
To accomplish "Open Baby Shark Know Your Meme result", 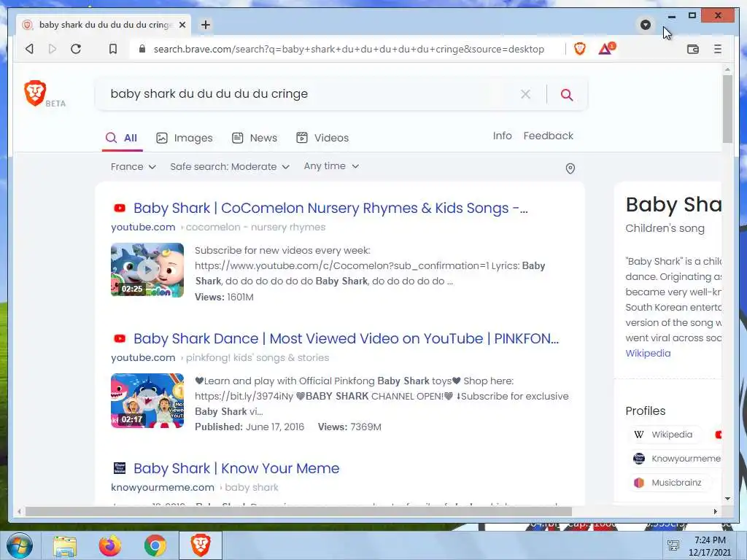I will pos(236,469).
